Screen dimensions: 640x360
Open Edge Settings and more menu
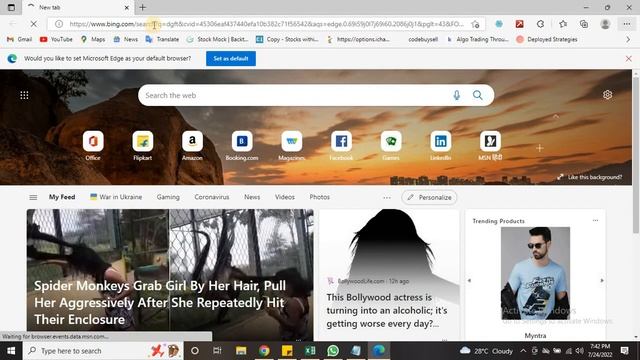click(627, 24)
